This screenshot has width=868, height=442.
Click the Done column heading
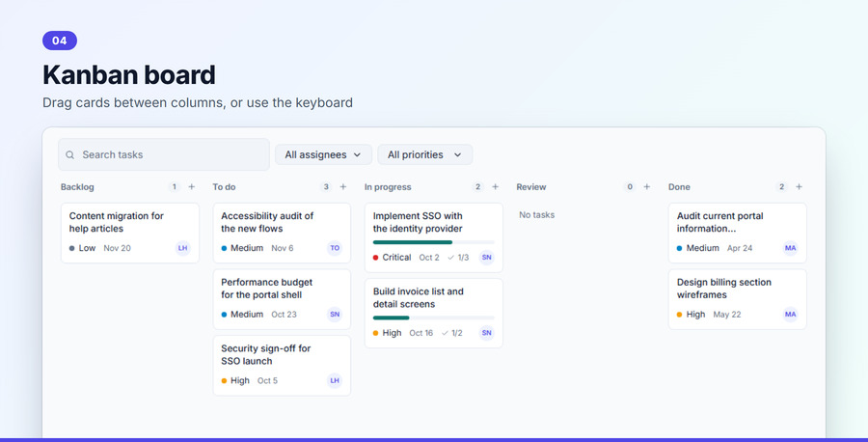pos(679,187)
